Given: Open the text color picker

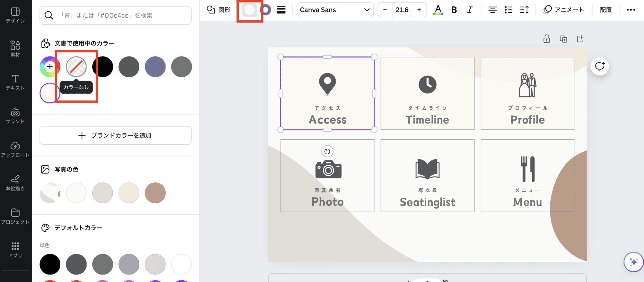Looking at the screenshot, I should [438, 10].
